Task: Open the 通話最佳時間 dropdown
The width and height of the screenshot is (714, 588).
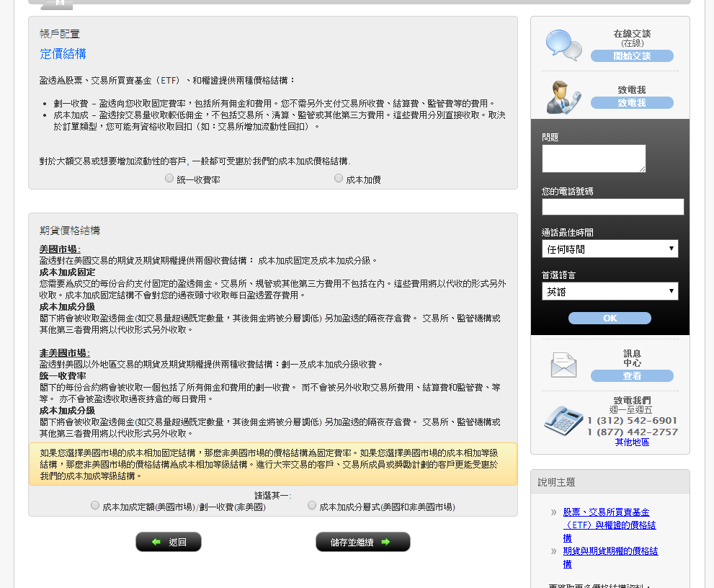Action: point(610,249)
